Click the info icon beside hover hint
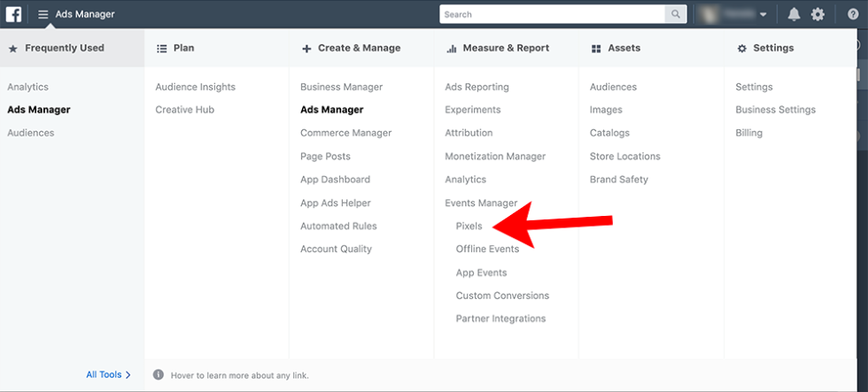Screen dimensions: 868x392 coord(159,375)
